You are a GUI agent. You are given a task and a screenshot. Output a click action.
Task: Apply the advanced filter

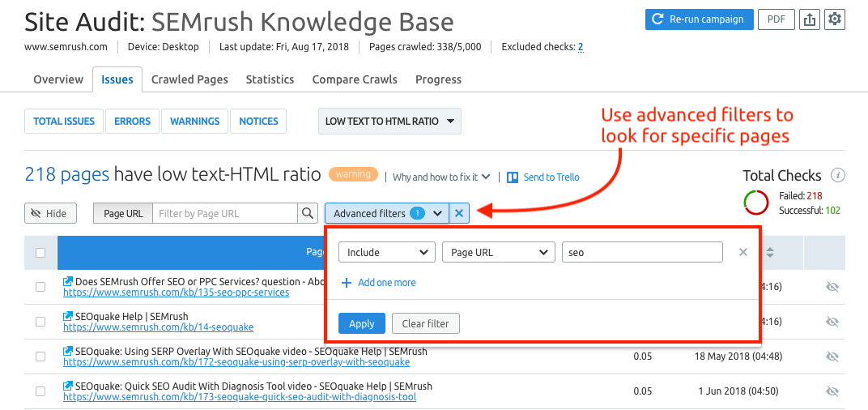click(x=362, y=323)
